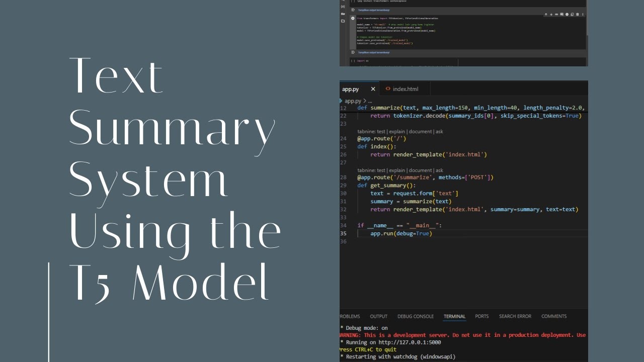Image resolution: width=644 pixels, height=362 pixels.
Task: Switch to the index.html tab
Action: (x=405, y=89)
